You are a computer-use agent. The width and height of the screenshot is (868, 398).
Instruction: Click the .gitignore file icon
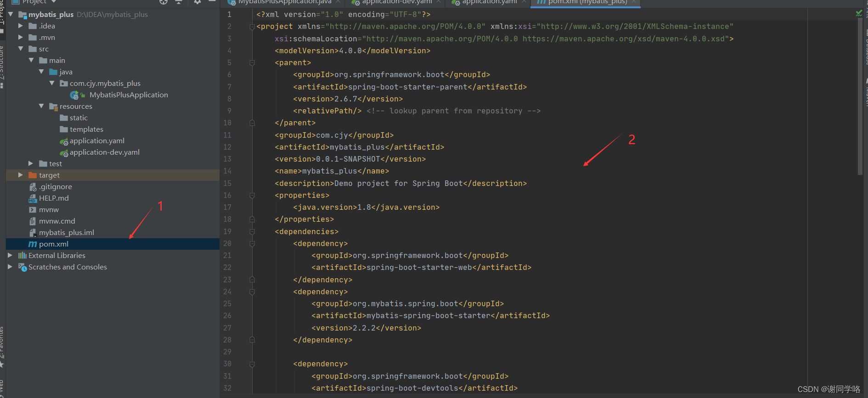coord(33,187)
